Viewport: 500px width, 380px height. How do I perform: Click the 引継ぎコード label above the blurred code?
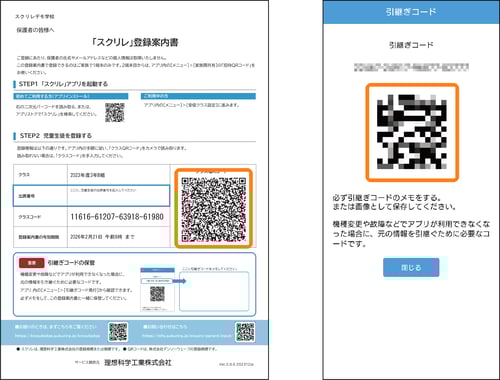point(411,45)
